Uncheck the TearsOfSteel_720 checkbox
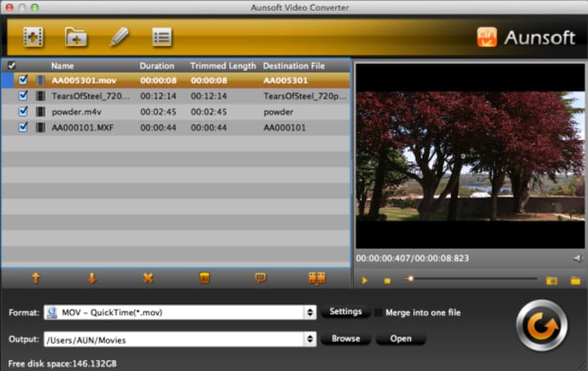Screen dimensions: 588x371 pos(23,96)
